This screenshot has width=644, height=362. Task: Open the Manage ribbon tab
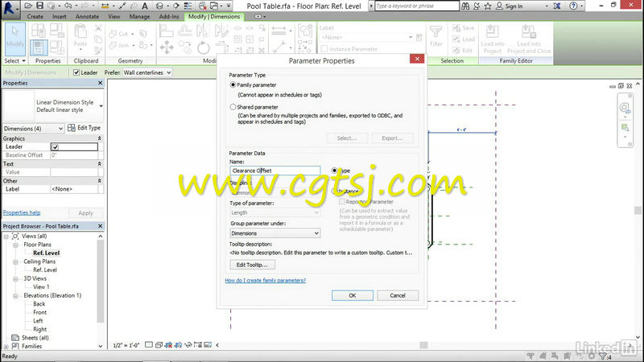click(139, 16)
